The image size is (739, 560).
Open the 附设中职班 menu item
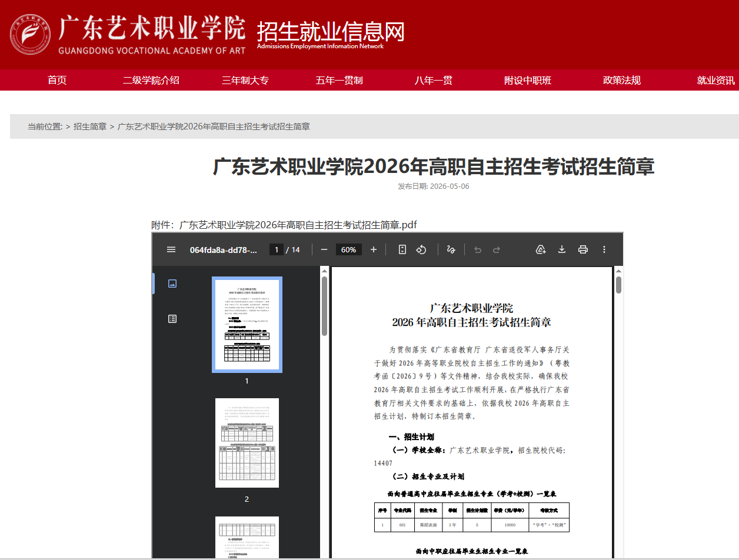coord(528,81)
